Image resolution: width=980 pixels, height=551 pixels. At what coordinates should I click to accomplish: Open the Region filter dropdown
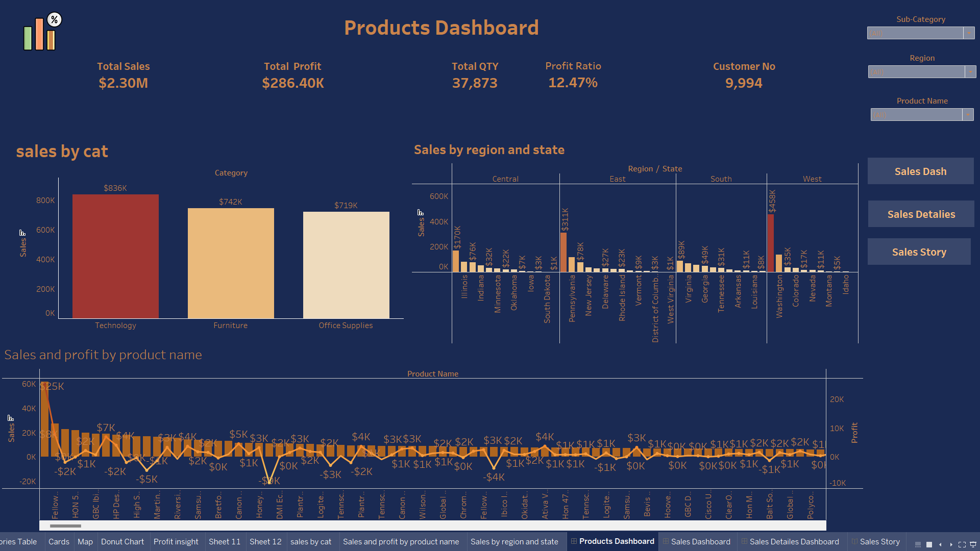tap(970, 72)
